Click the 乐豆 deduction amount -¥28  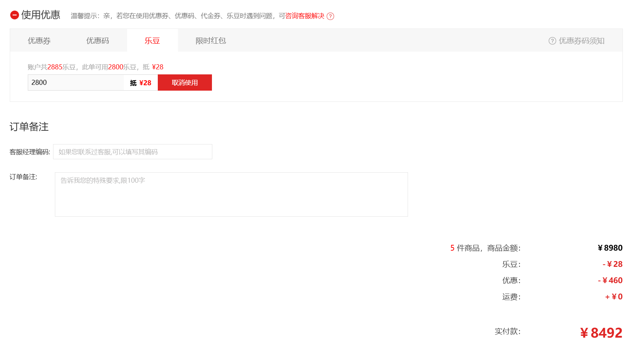click(x=612, y=264)
